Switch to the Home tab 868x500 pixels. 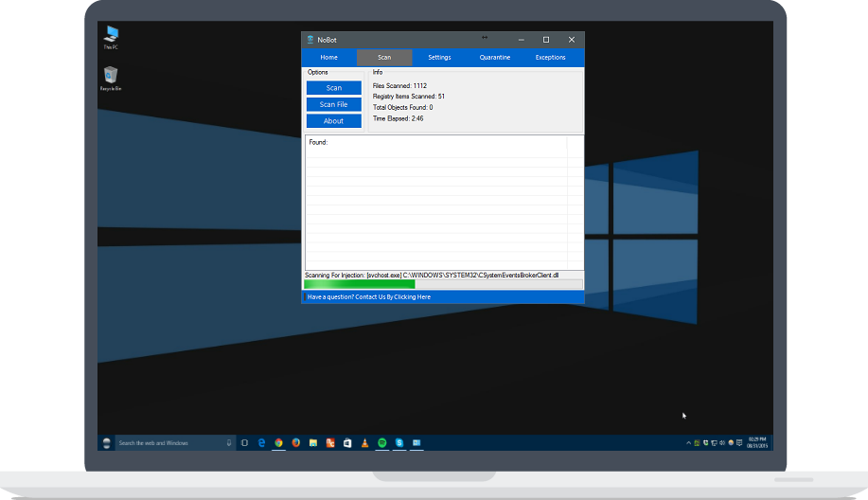(x=328, y=58)
